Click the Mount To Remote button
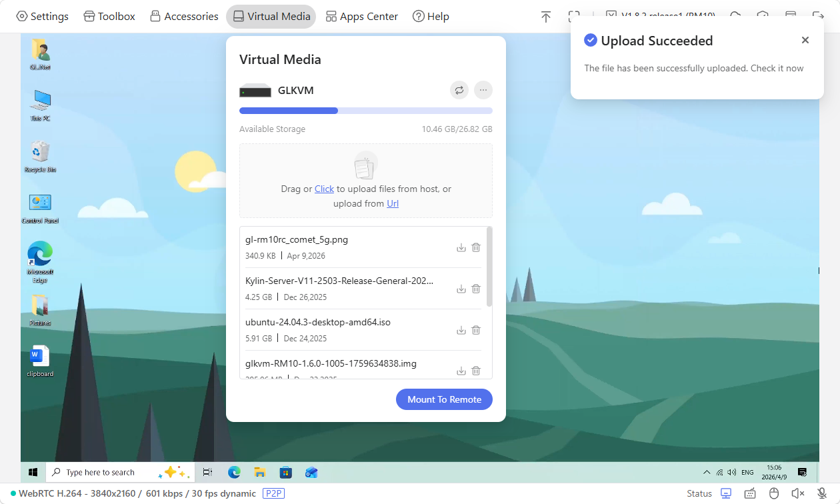Viewport: 840px width, 504px height. [444, 399]
